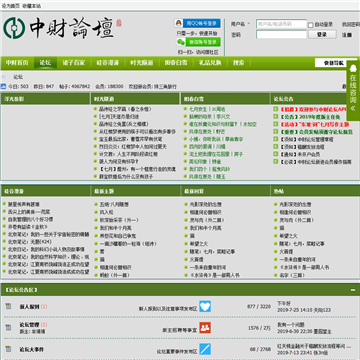Click the stats chart icon beside 今日
This screenshot has height=360, width=360.
[x=3, y=86]
